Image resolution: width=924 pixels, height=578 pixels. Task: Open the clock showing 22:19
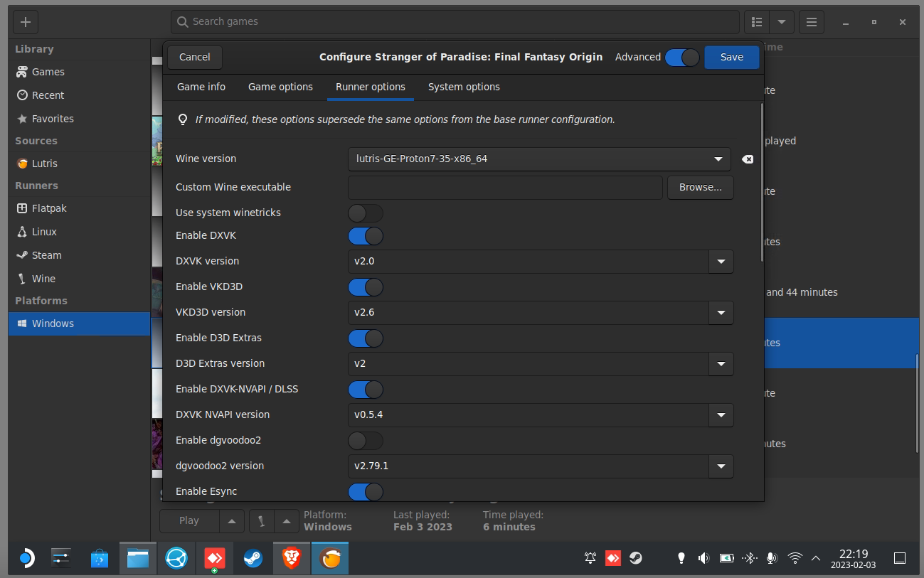(854, 559)
